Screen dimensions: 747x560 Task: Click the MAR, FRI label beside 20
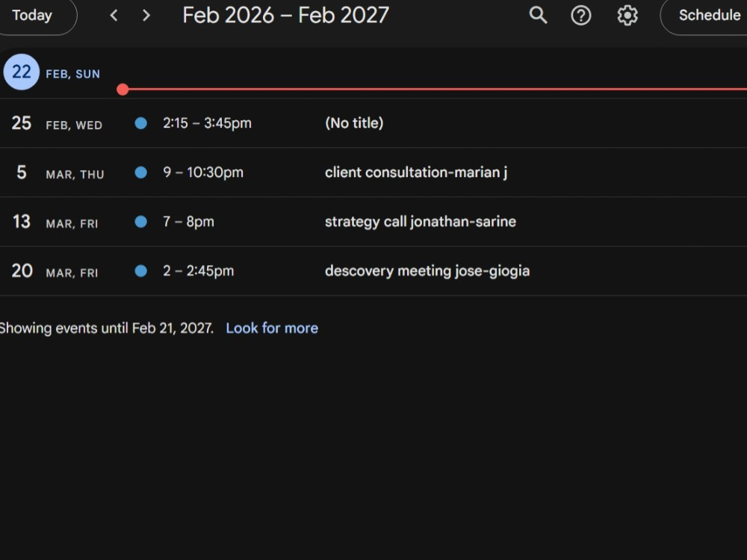tap(72, 273)
